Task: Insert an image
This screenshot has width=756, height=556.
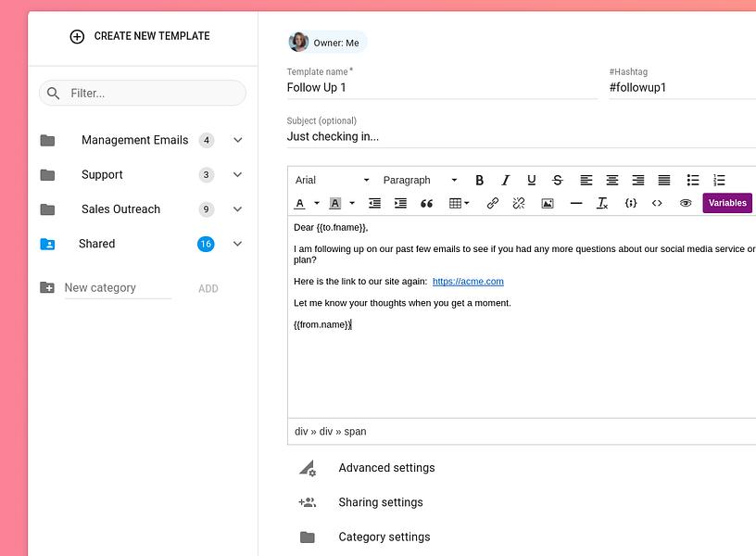Action: click(x=548, y=204)
